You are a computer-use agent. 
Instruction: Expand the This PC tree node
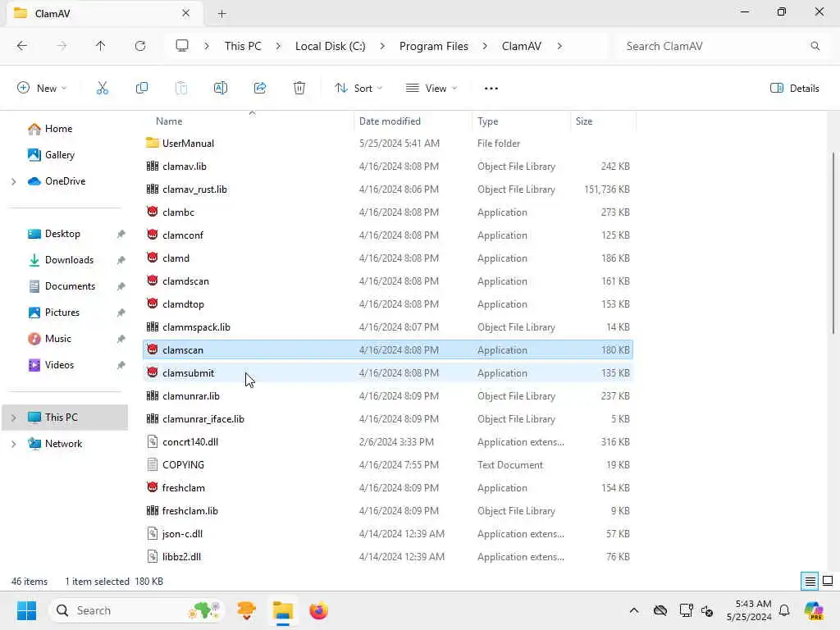[13, 418]
